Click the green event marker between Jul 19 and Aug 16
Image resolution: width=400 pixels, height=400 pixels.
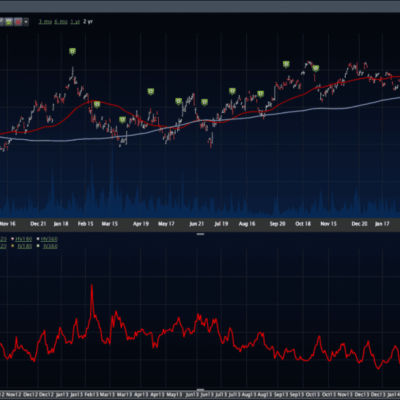click(232, 91)
